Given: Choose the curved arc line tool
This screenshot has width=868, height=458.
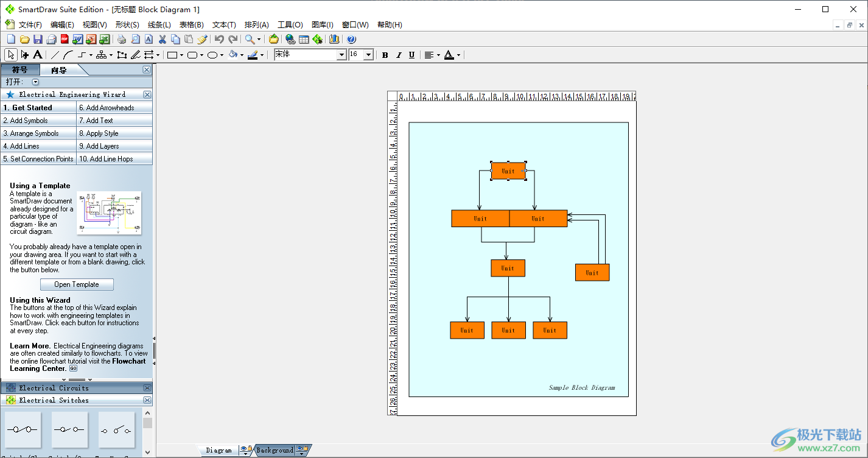Looking at the screenshot, I should pyautogui.click(x=68, y=55).
